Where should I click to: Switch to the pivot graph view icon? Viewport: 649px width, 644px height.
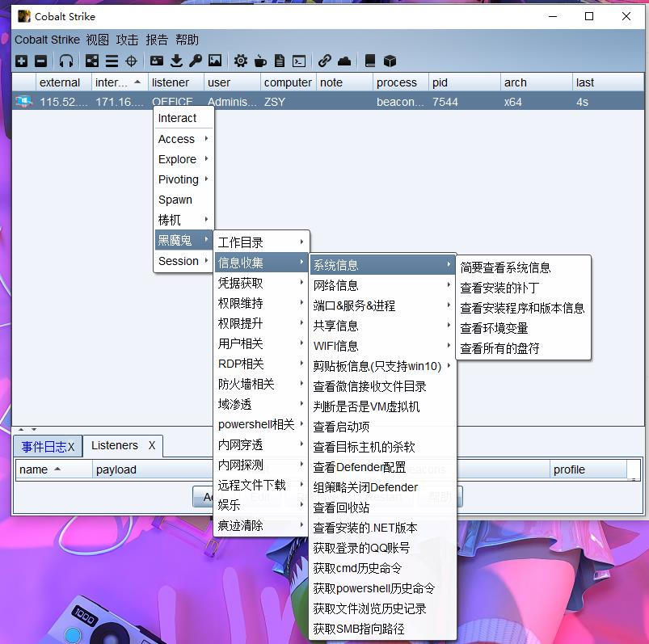(x=92, y=61)
